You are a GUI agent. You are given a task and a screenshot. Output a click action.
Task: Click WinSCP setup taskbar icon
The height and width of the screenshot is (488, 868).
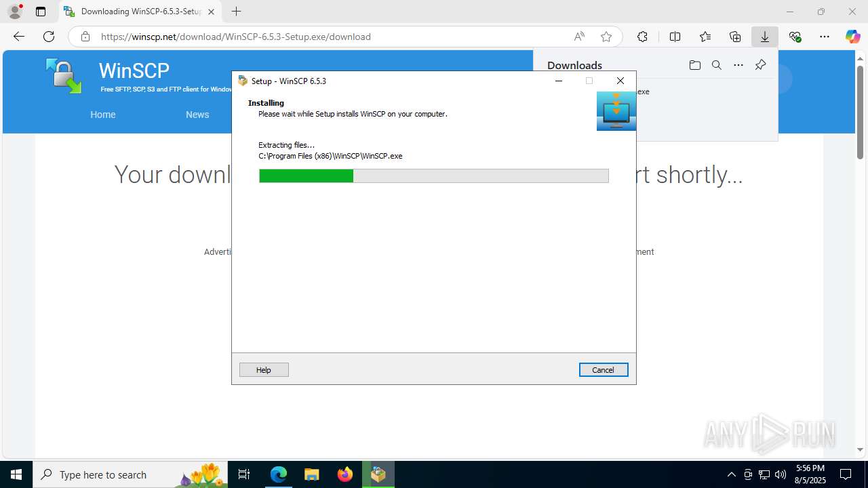point(378,474)
